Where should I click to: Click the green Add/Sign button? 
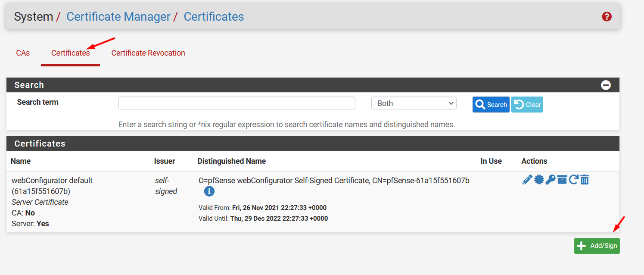[x=597, y=246]
